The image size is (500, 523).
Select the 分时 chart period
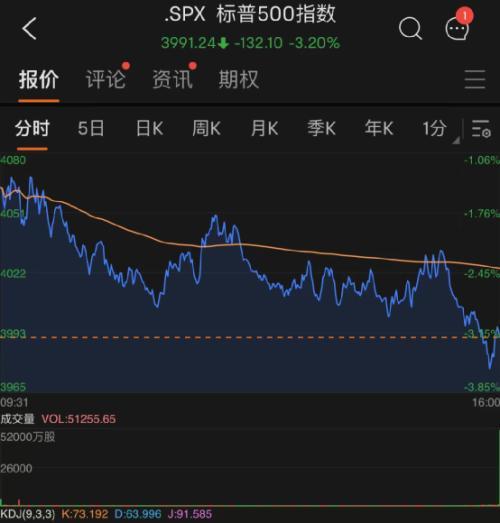coord(32,128)
